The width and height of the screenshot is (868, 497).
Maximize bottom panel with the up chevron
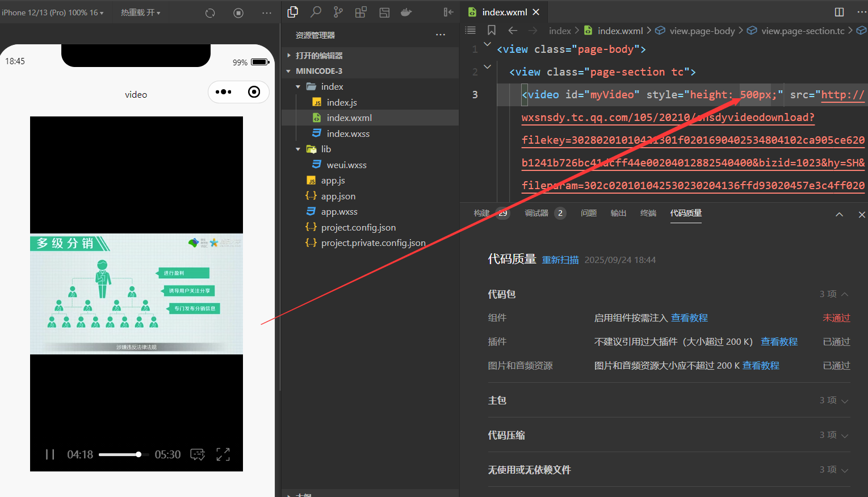839,215
